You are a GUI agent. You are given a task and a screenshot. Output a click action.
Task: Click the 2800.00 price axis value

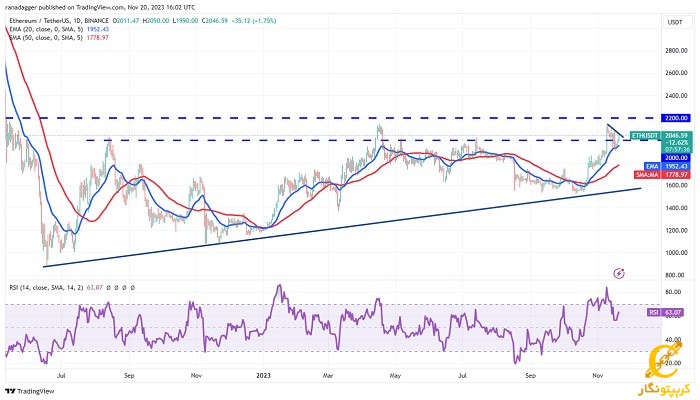(676, 50)
